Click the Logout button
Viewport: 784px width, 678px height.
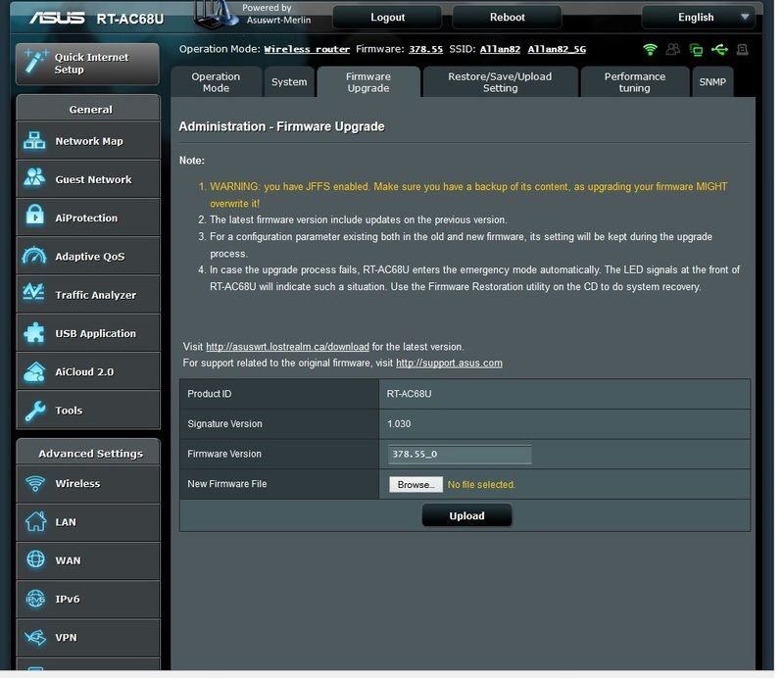click(387, 17)
